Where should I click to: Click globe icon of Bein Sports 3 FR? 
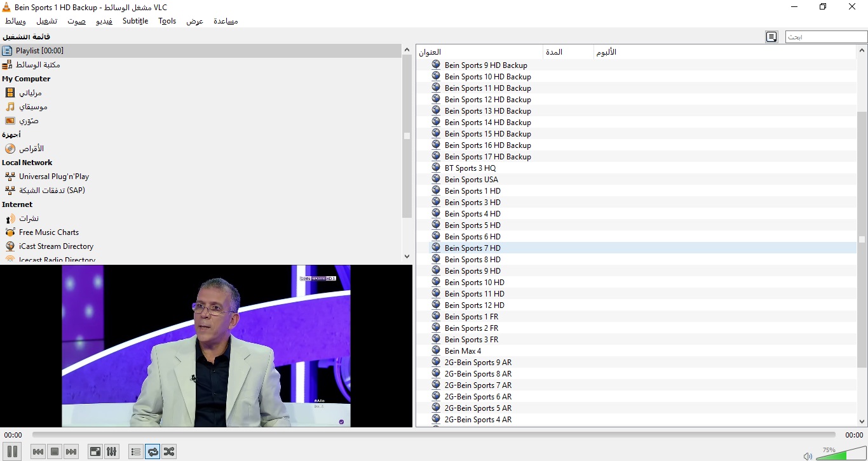436,339
